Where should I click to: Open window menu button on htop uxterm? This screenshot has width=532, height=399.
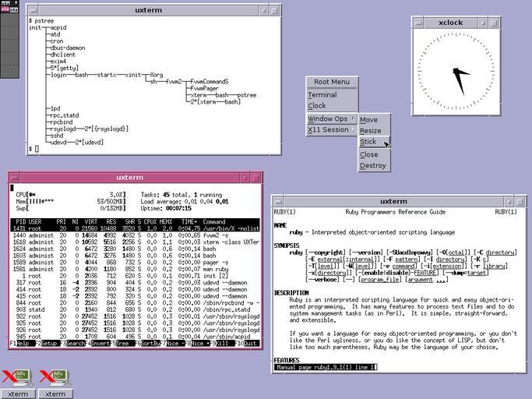tap(16, 178)
